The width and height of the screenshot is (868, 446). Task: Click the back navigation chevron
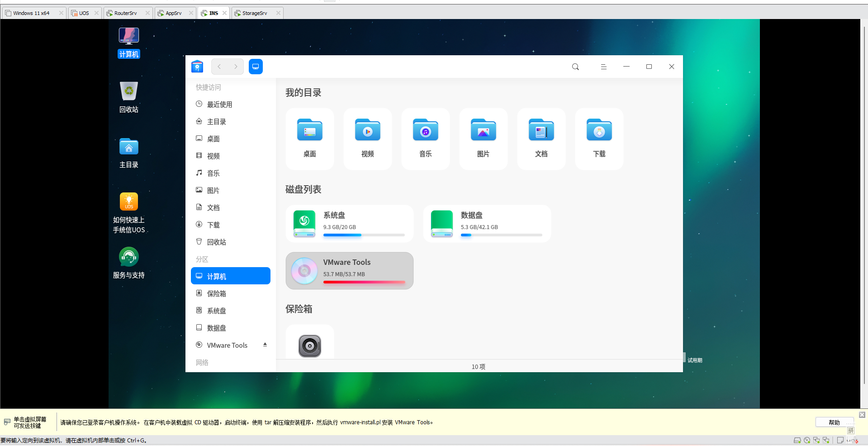point(219,67)
